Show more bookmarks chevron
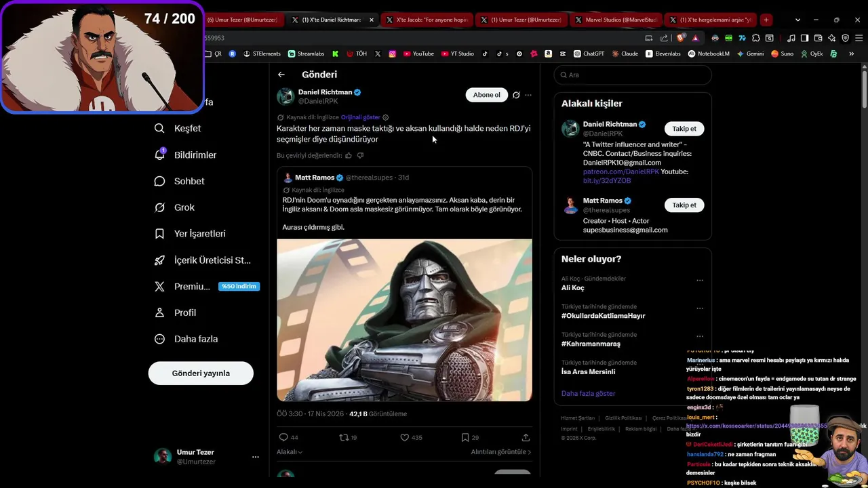The width and height of the screenshot is (868, 488). click(851, 54)
